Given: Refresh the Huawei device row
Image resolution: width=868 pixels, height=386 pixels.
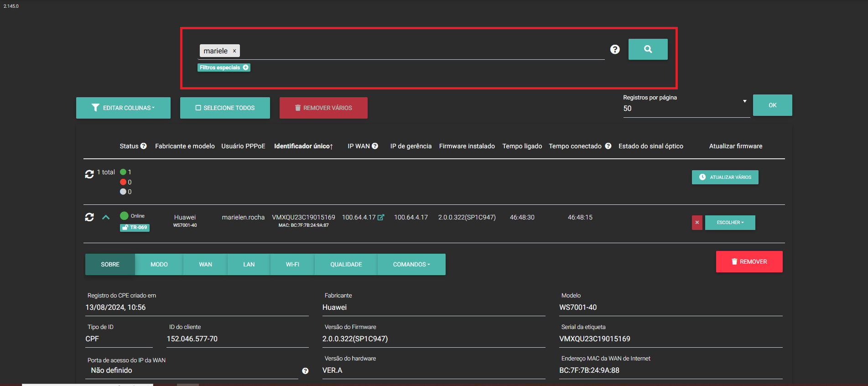Looking at the screenshot, I should (x=89, y=217).
